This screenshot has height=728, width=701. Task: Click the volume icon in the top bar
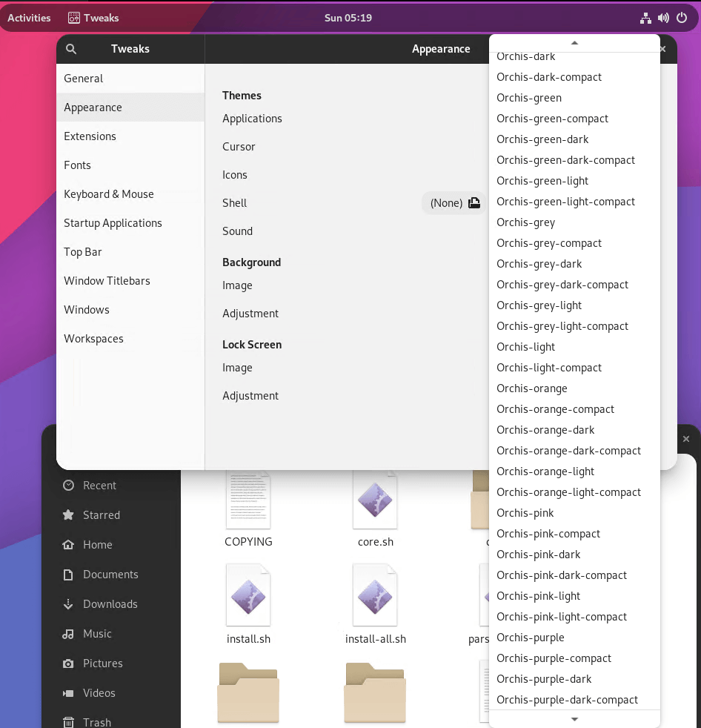[x=663, y=17]
